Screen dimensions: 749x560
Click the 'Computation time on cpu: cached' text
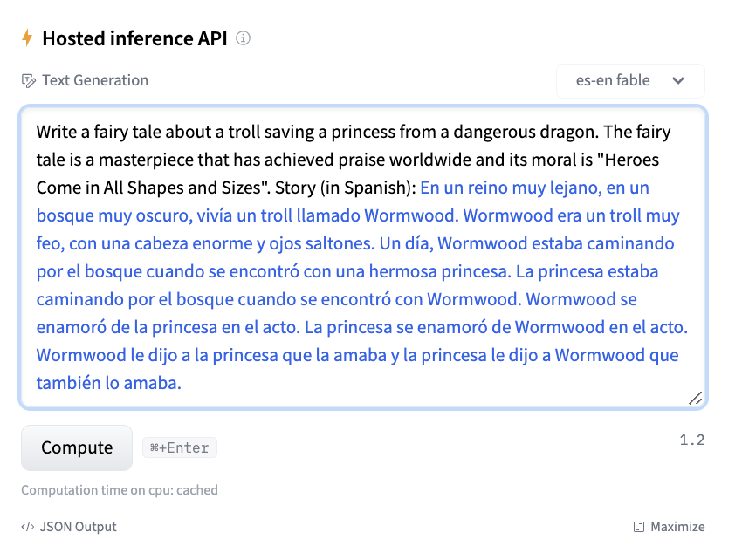120,490
